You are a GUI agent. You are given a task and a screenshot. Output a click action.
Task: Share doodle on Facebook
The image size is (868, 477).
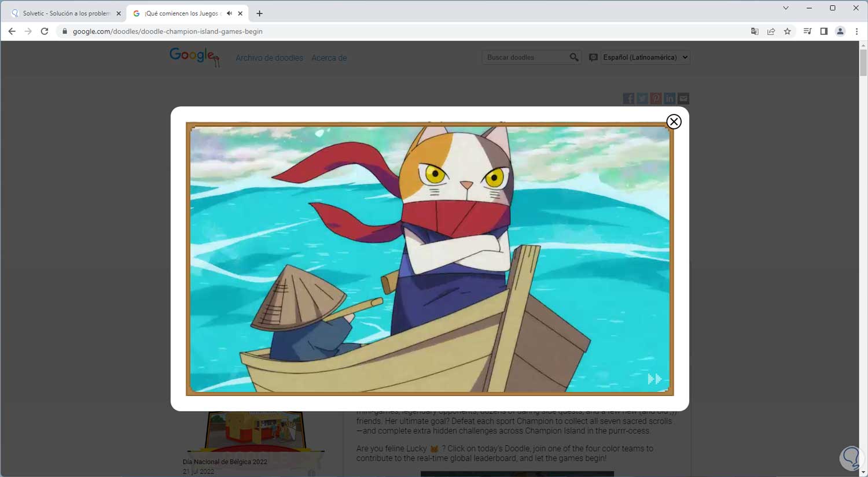click(x=628, y=98)
